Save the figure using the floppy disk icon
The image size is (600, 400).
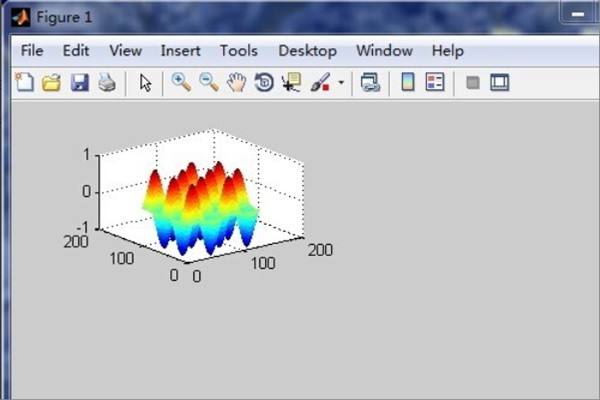pyautogui.click(x=80, y=82)
